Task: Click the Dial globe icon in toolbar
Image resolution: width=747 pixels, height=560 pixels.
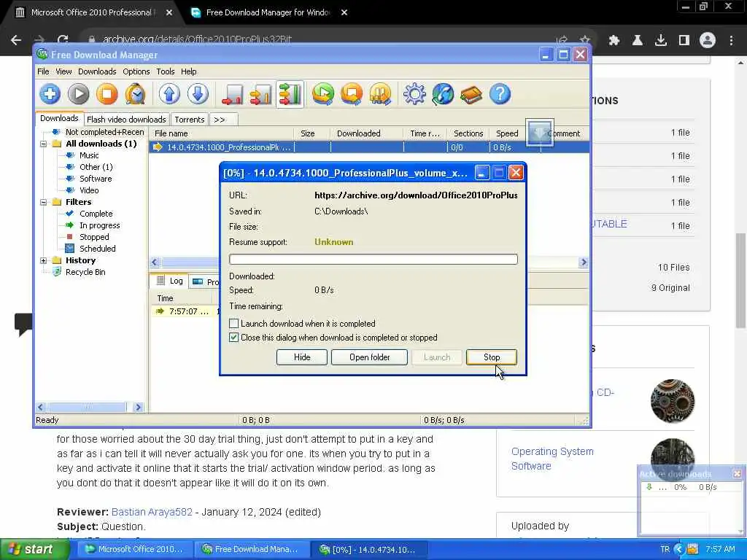Action: pyautogui.click(x=443, y=94)
